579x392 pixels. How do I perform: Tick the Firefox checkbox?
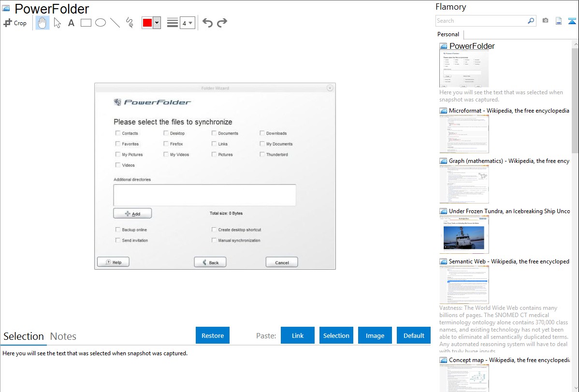coord(166,144)
